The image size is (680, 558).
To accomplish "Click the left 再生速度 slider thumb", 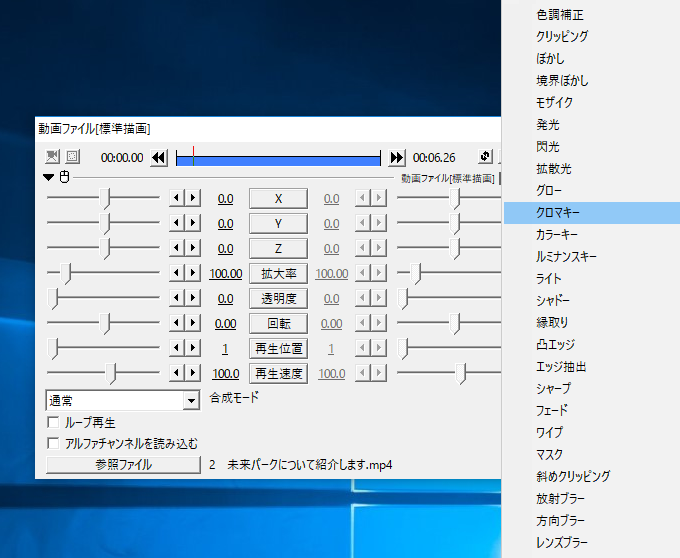I will (x=111, y=374).
